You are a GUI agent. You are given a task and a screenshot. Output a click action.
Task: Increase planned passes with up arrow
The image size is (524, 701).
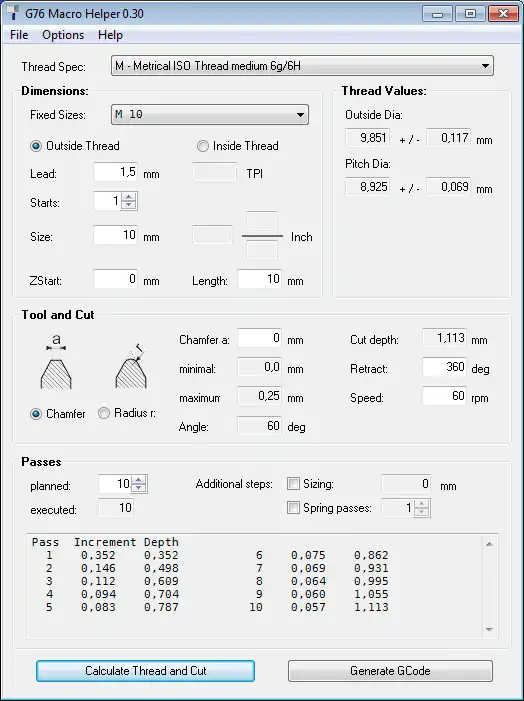point(139,480)
